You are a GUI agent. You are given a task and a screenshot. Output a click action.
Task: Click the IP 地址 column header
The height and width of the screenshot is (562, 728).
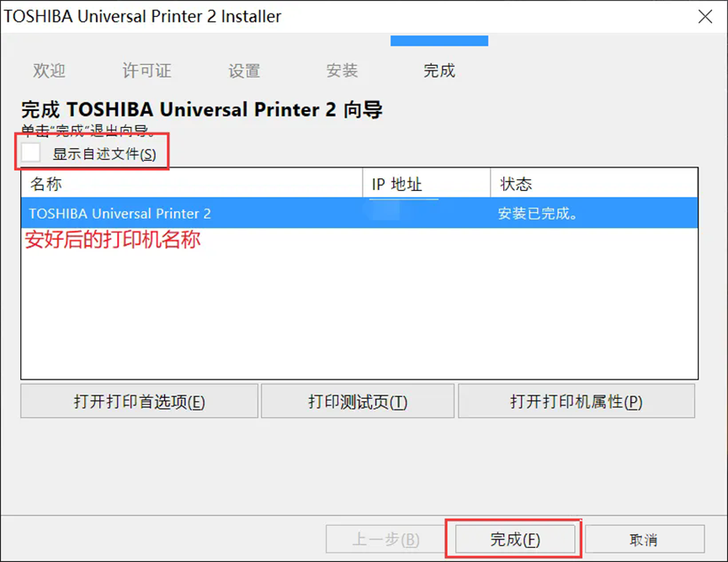426,183
